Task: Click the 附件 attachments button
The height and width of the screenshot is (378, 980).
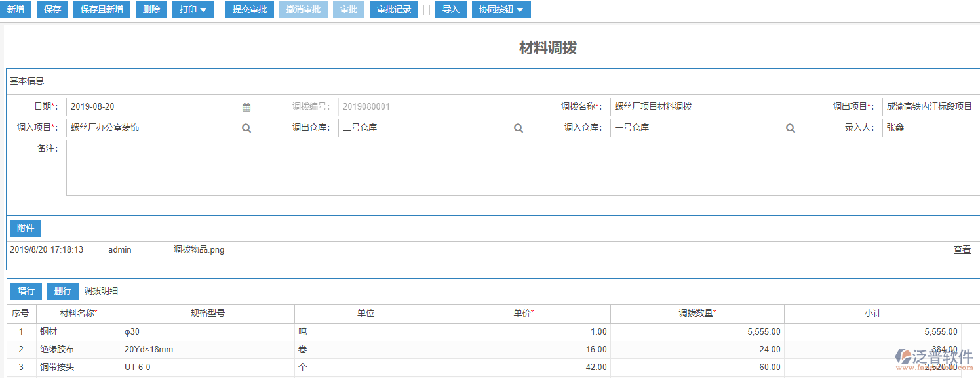Action: (25, 228)
